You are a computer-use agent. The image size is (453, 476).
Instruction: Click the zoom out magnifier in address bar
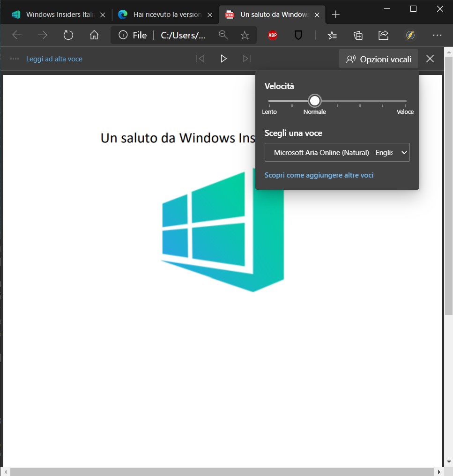tap(223, 35)
